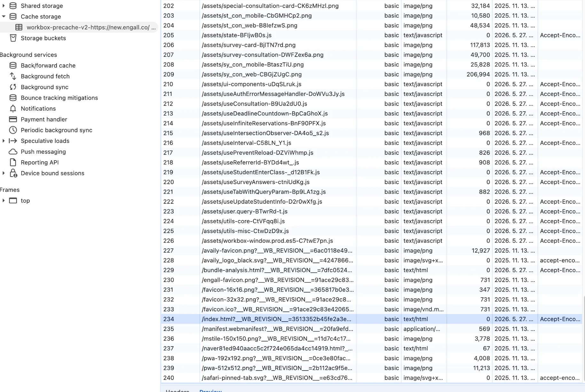
Task: Open Bounce tracking mitigations in sidebar
Action: click(x=59, y=98)
